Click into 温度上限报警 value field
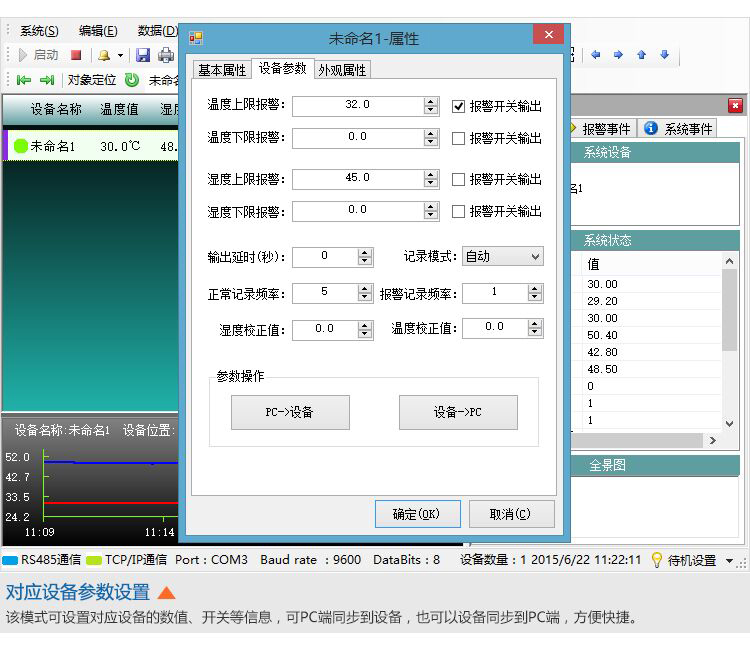Screen dimensions: 750x651 click(358, 106)
